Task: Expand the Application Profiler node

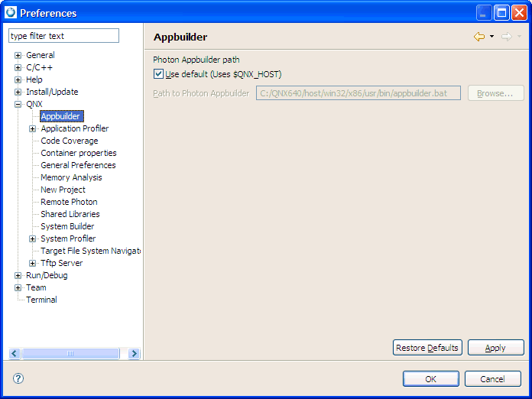Action: pyautogui.click(x=33, y=128)
